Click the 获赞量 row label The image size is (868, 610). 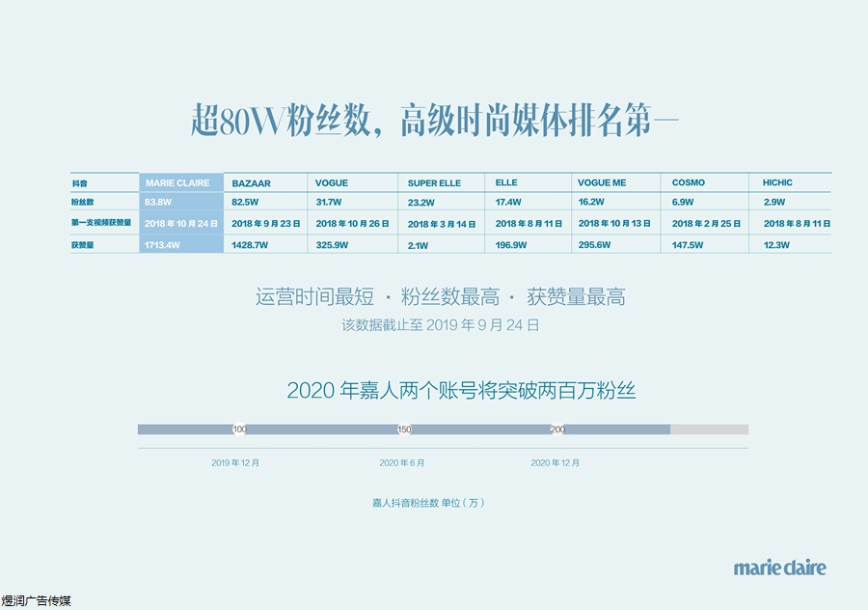82,245
